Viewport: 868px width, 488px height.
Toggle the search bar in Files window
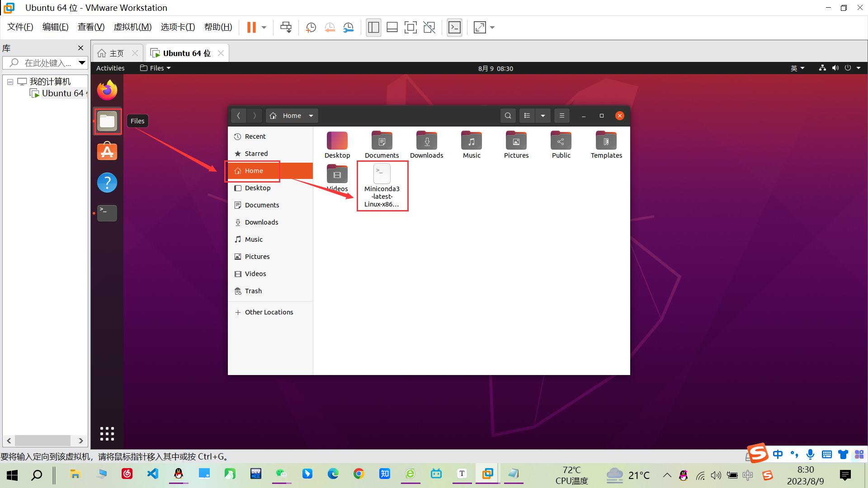pos(508,116)
